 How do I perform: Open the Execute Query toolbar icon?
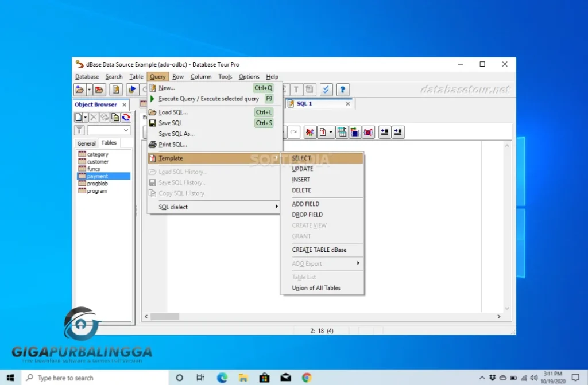pyautogui.click(x=132, y=90)
